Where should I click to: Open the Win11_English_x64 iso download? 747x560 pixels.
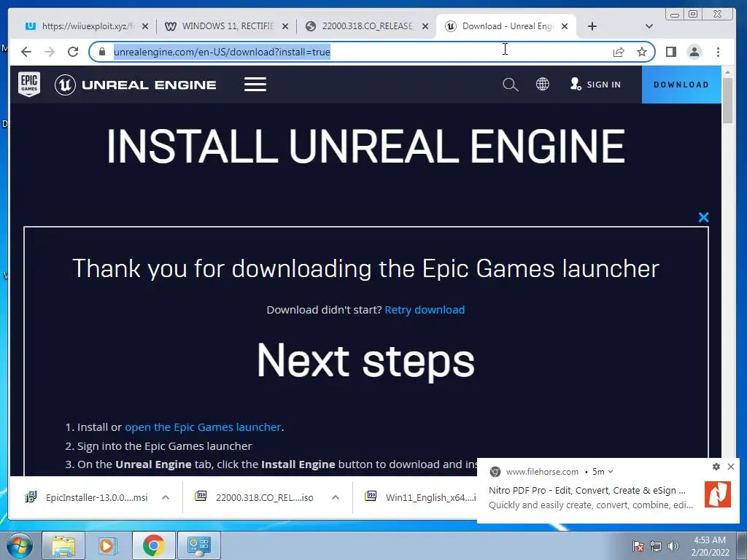pos(420,497)
